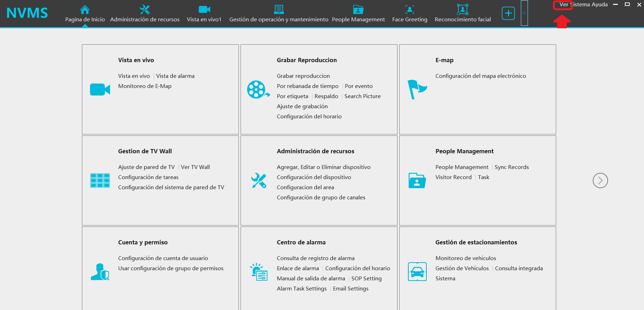
Task: Open Monitoreo de E-Map link
Action: 145,86
